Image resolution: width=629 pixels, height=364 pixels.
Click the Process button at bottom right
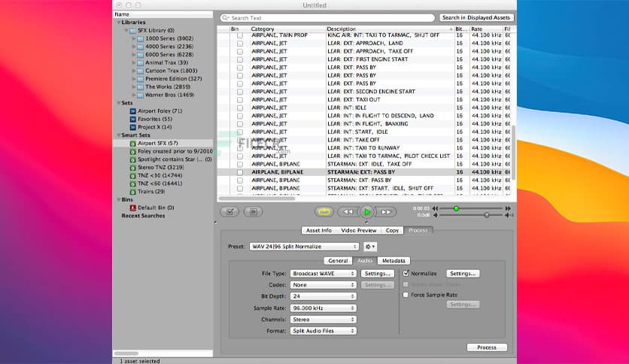pos(487,347)
